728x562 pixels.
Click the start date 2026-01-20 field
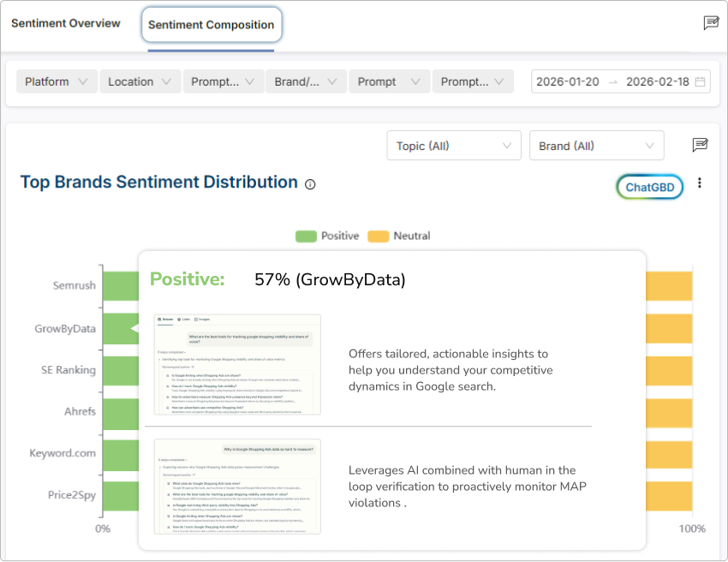[567, 82]
